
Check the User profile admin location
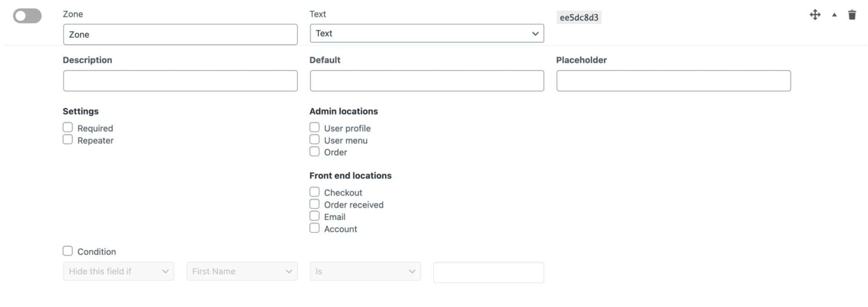point(314,128)
